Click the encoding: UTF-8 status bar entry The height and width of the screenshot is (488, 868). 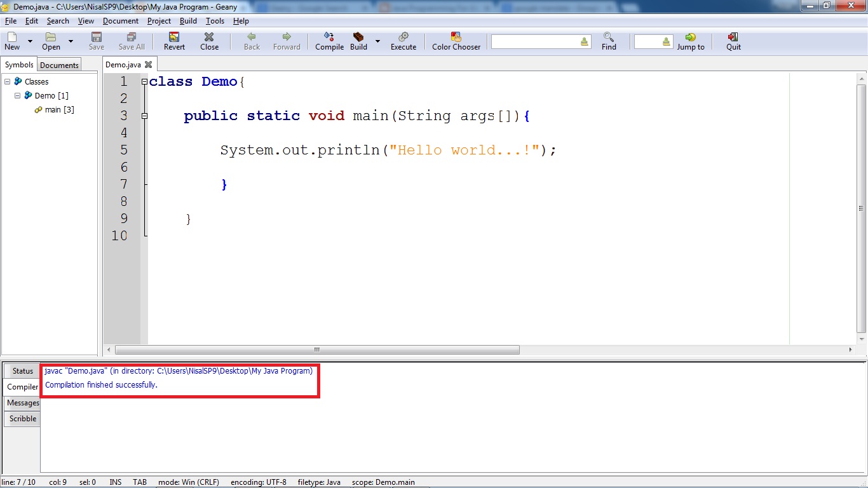(x=259, y=482)
